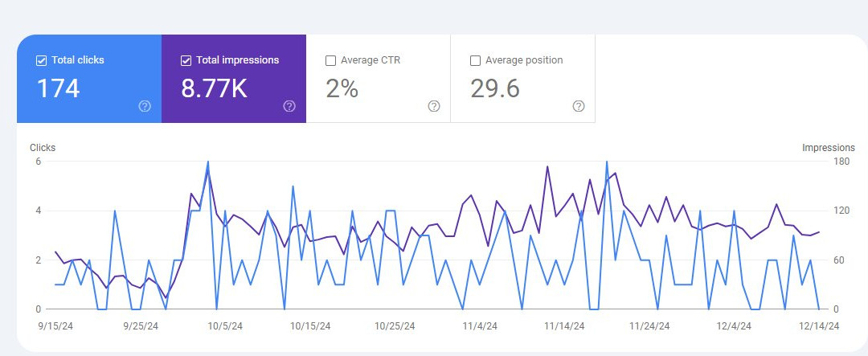
Task: Enable the Average CTR checkbox
Action: (x=330, y=60)
